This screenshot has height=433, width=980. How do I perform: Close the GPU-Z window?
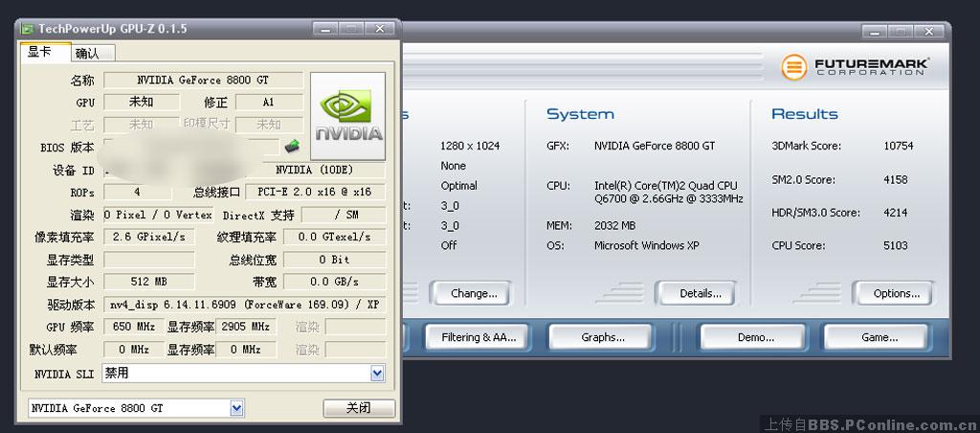point(379,29)
